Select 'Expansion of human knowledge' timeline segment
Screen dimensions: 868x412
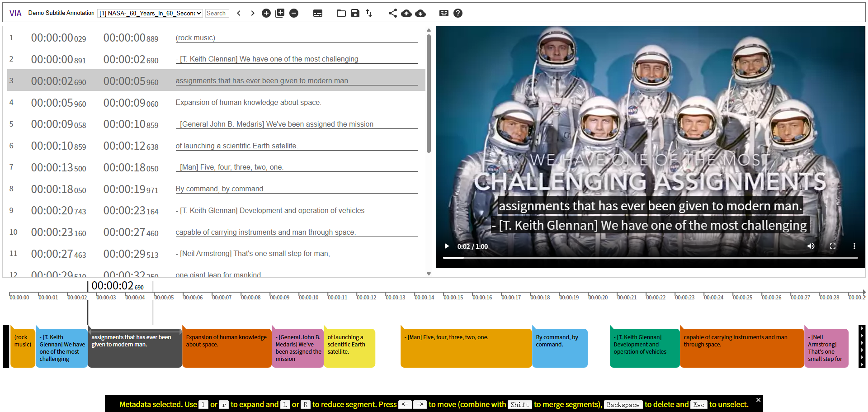pyautogui.click(x=227, y=347)
